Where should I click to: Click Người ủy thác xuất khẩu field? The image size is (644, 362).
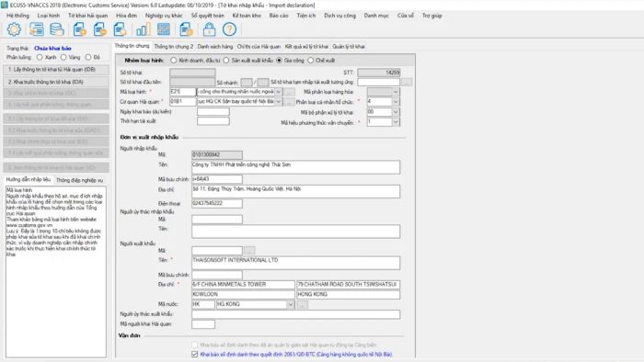(x=295, y=314)
